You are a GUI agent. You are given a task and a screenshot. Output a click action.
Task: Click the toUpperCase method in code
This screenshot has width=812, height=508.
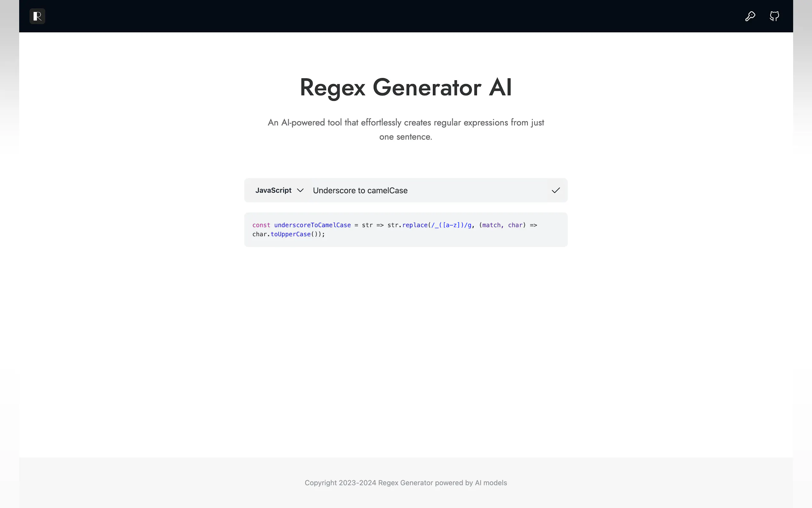coord(290,234)
